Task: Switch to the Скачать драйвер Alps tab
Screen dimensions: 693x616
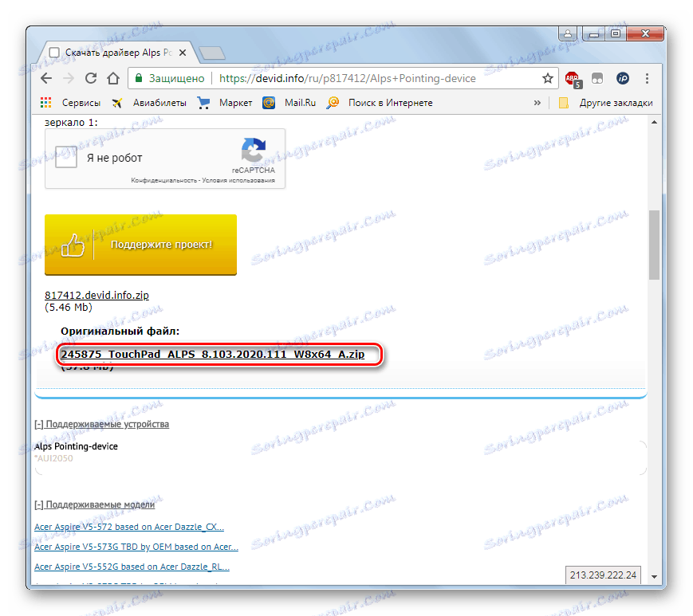Action: tap(118, 53)
